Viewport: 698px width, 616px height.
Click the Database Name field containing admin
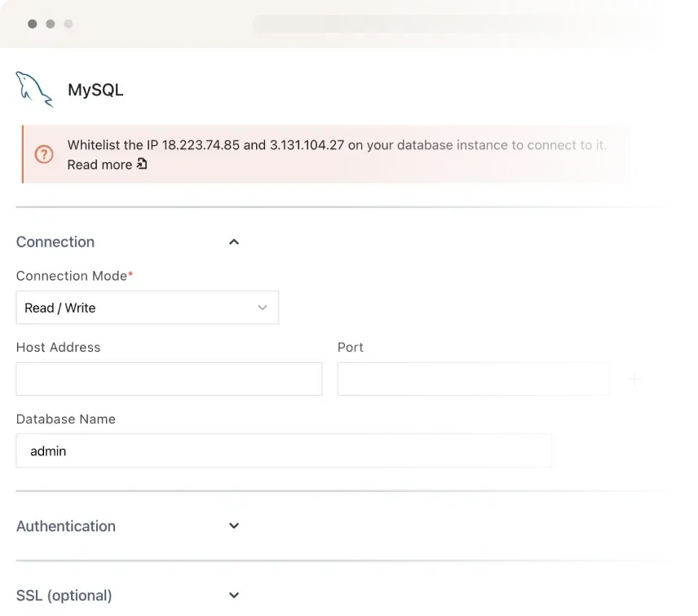284,450
